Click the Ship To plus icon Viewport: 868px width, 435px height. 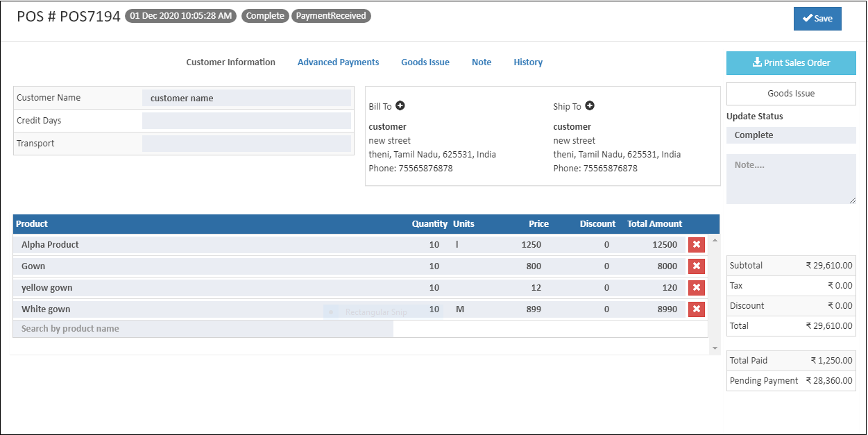pyautogui.click(x=589, y=106)
